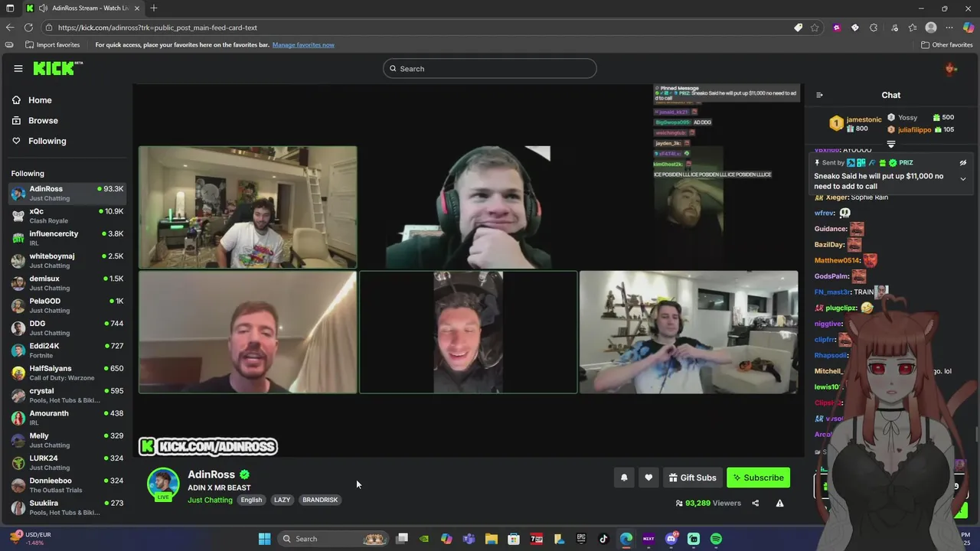This screenshot has height=551, width=980.
Task: Open File Explorer from the taskbar
Action: pyautogui.click(x=491, y=539)
